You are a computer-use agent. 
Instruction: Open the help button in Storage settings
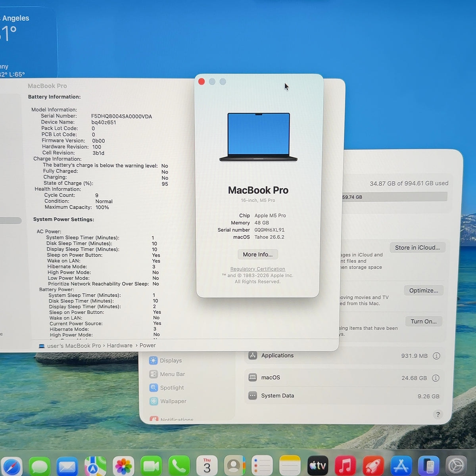(438, 415)
